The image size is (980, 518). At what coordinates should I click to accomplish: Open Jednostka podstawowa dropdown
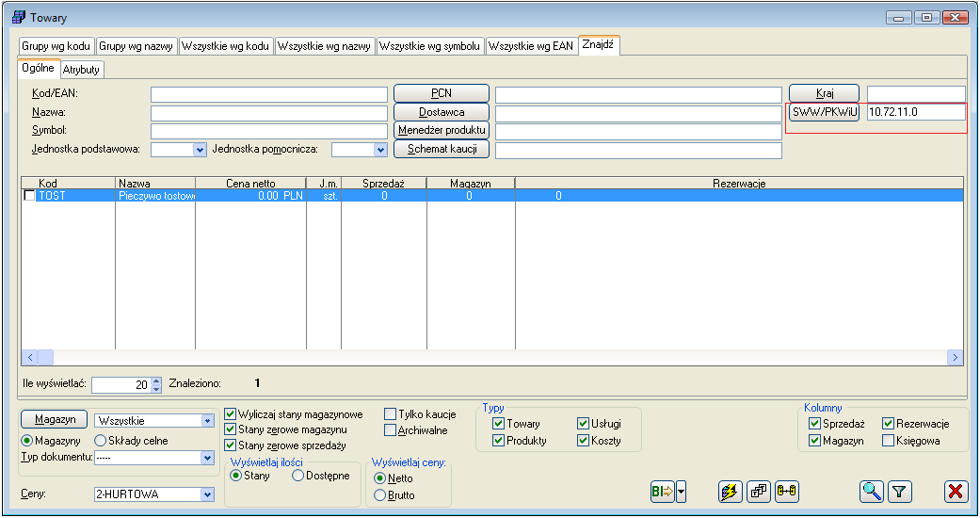[x=200, y=150]
